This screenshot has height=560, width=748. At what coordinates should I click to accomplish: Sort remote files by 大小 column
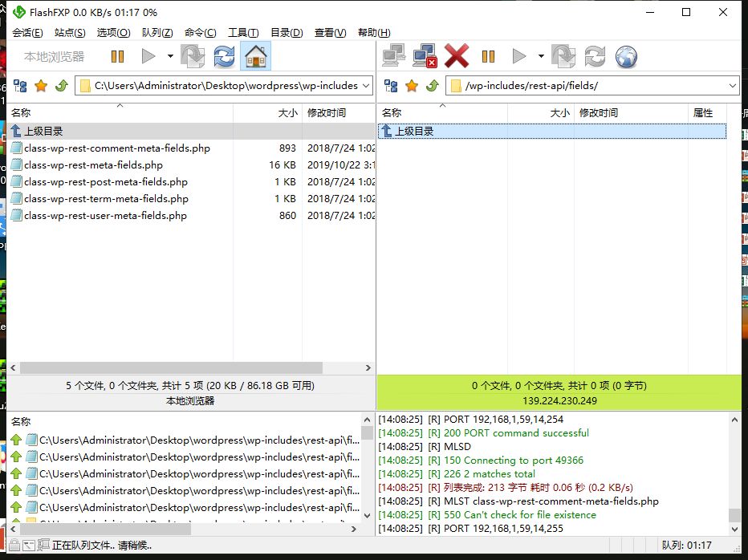(540, 112)
